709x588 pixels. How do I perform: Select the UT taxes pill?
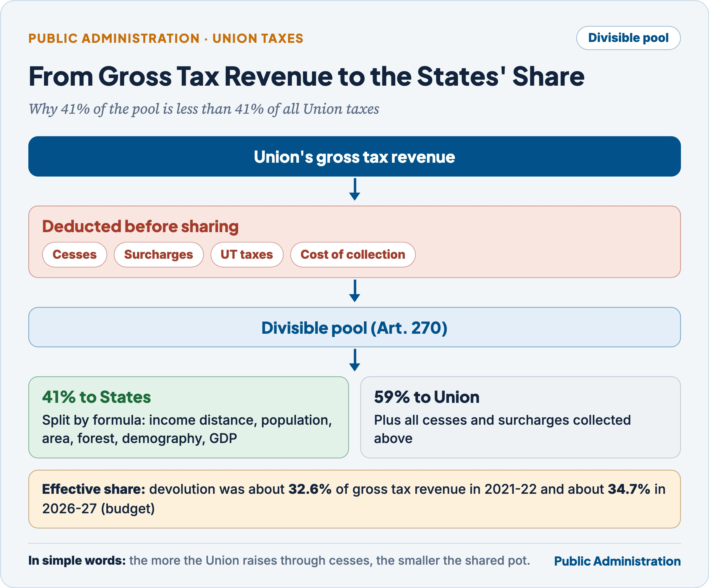(x=247, y=255)
